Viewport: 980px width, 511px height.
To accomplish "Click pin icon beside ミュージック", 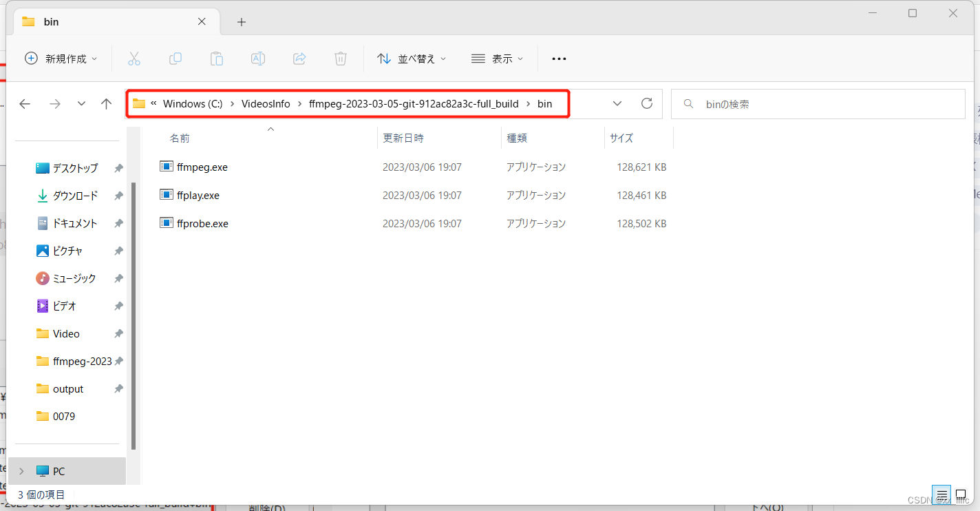I will [118, 278].
